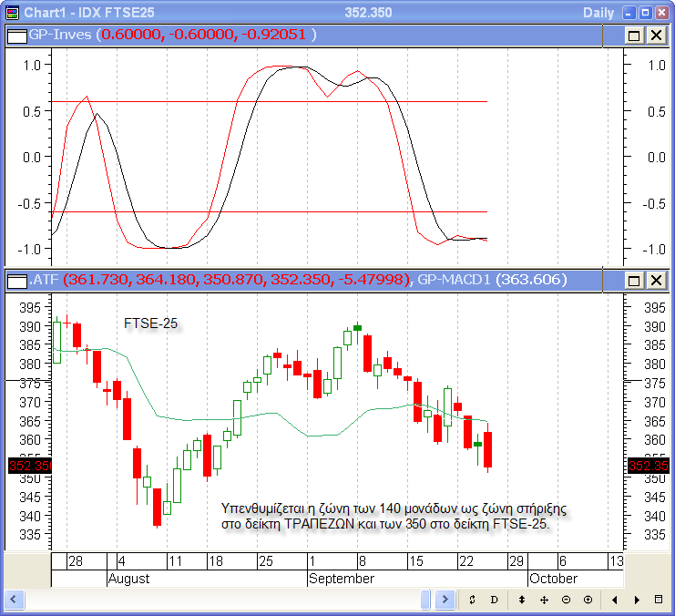Click the vertical rescale up-down arrow icon
The image size is (675, 616).
[x=522, y=600]
